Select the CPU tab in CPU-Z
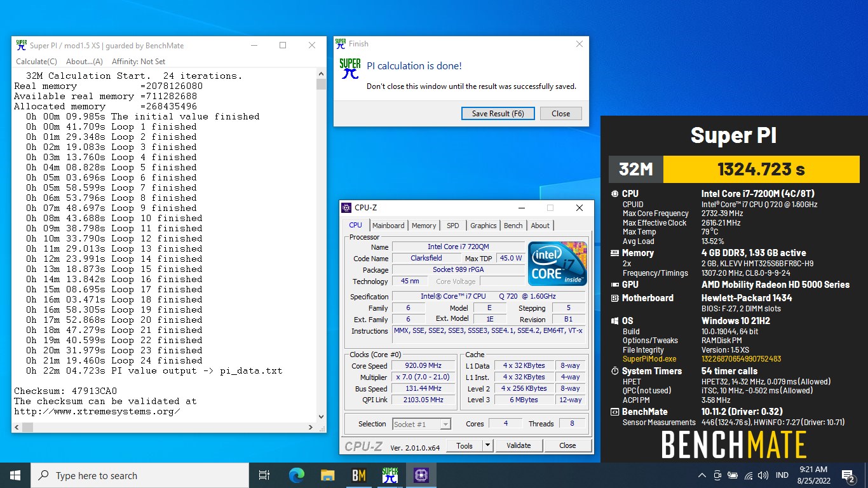868x488 pixels. point(356,225)
